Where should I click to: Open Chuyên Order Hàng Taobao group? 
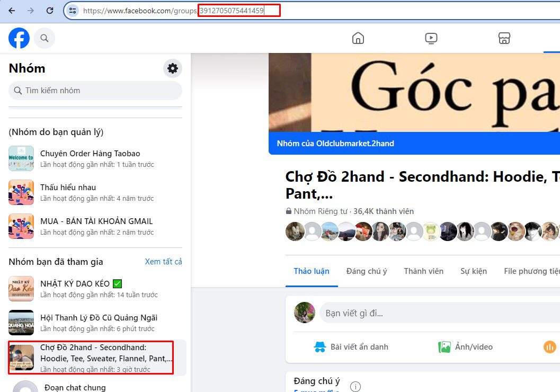tap(95, 158)
